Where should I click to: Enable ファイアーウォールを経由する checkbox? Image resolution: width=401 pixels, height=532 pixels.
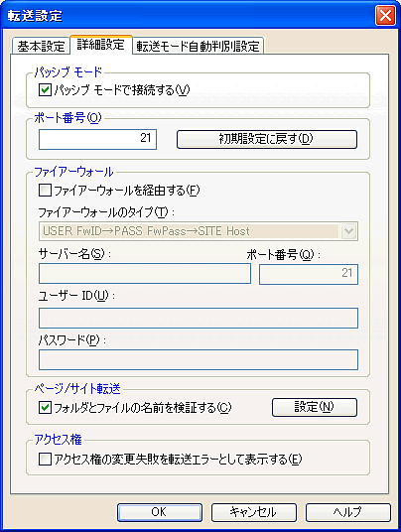coord(45,190)
